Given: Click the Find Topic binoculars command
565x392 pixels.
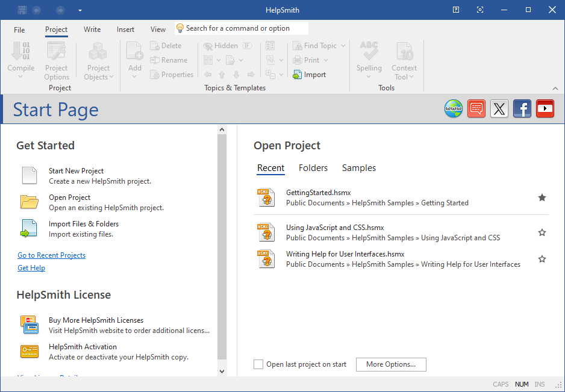Looking at the screenshot, I should pos(315,46).
